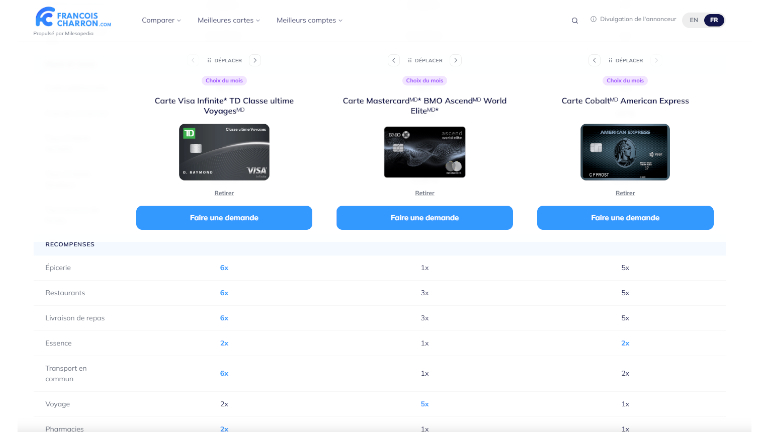The height and width of the screenshot is (432, 768).
Task: Click the RÉCOMPENSES section header
Action: point(70,244)
